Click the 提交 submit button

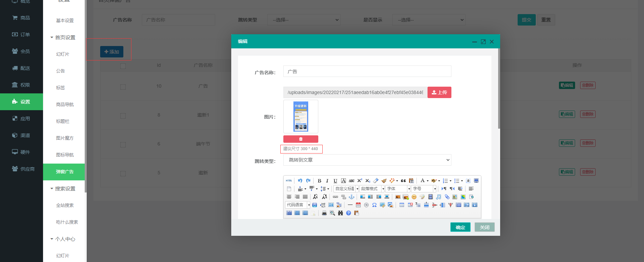click(x=526, y=20)
